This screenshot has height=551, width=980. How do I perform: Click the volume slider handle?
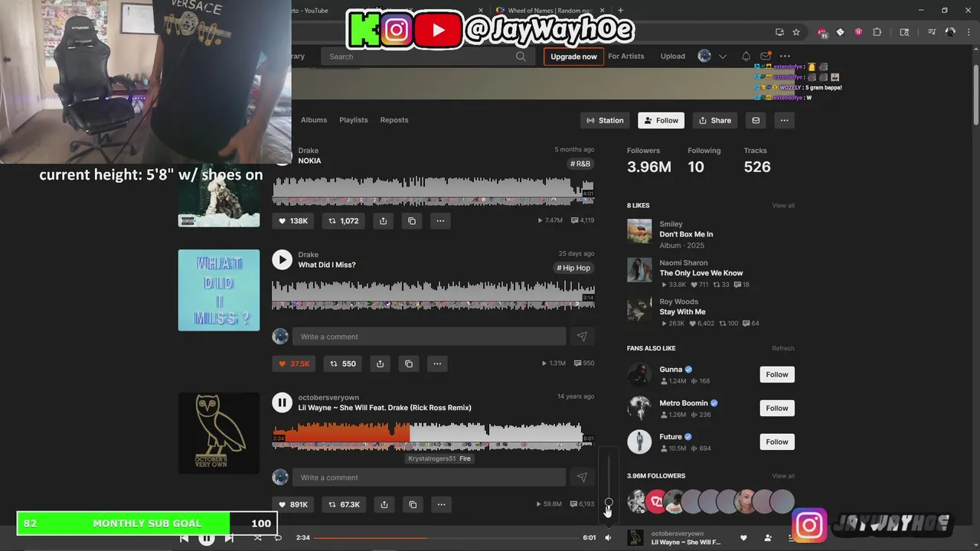(609, 503)
